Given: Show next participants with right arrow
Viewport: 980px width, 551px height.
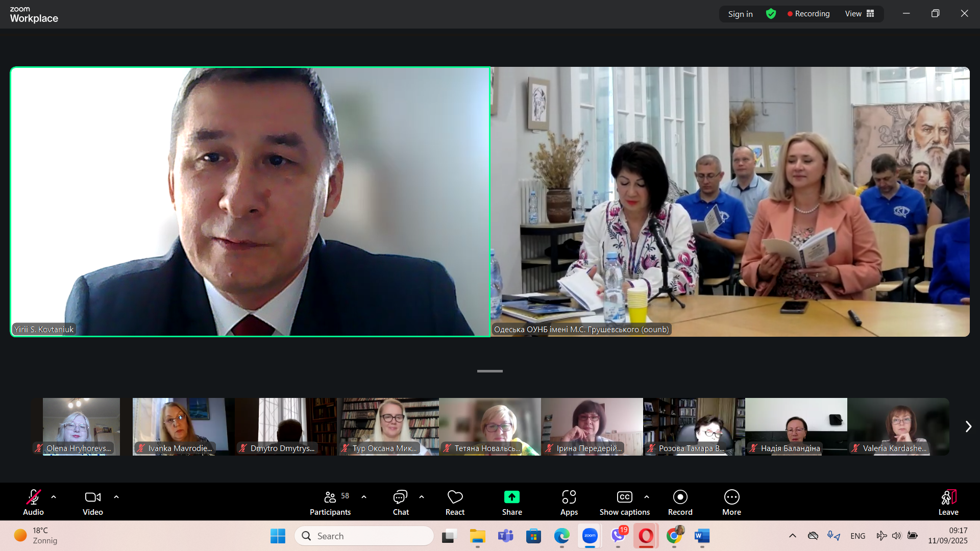Looking at the screenshot, I should (x=968, y=427).
